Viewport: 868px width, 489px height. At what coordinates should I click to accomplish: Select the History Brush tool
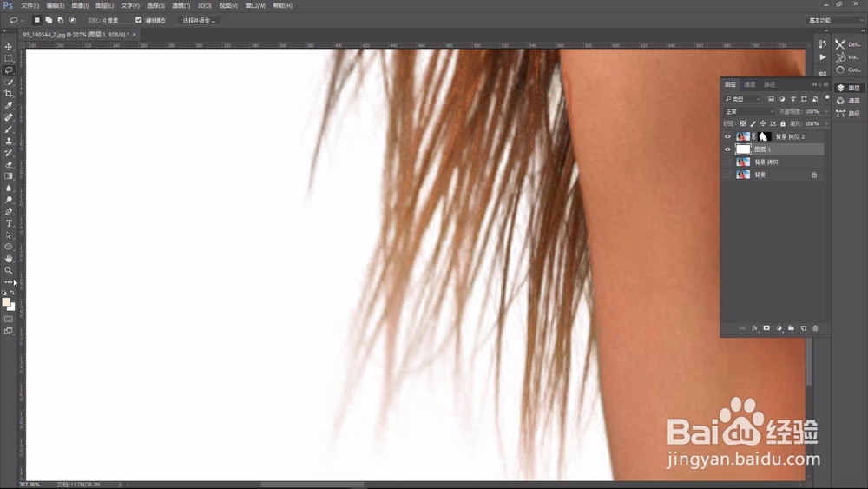[x=9, y=152]
